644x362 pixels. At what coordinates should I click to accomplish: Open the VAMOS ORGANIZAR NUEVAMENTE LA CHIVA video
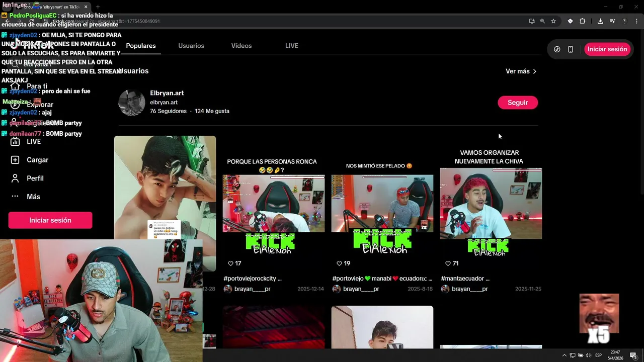[x=491, y=204]
